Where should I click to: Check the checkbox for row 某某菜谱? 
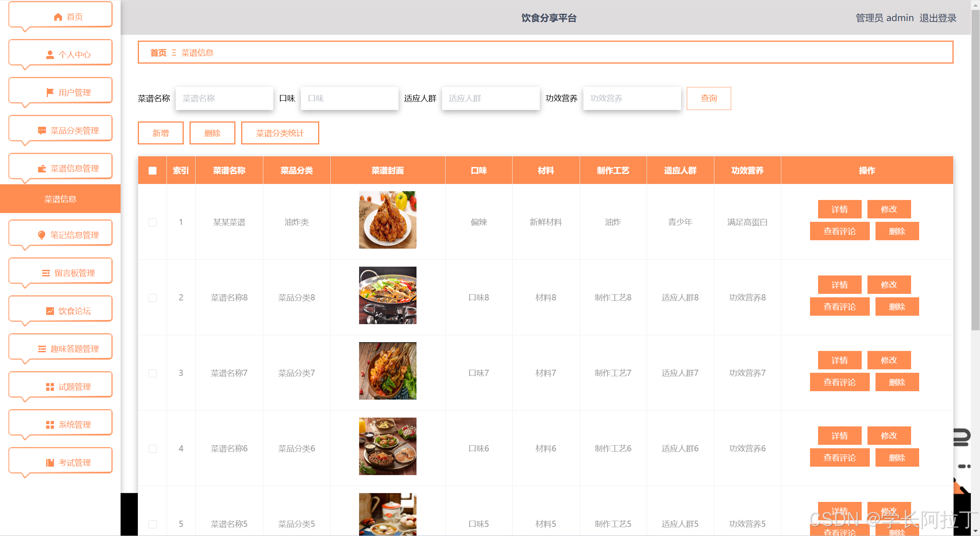tap(152, 222)
